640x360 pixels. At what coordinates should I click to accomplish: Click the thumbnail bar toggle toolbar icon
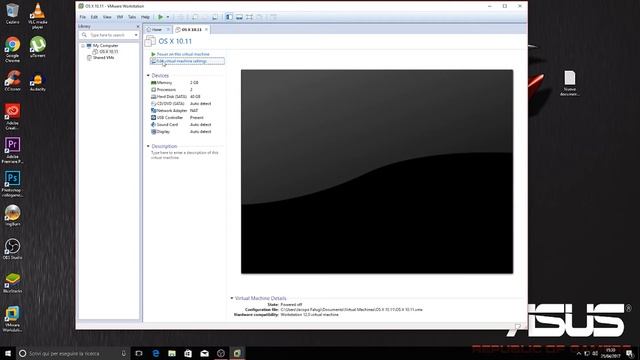tap(239, 17)
